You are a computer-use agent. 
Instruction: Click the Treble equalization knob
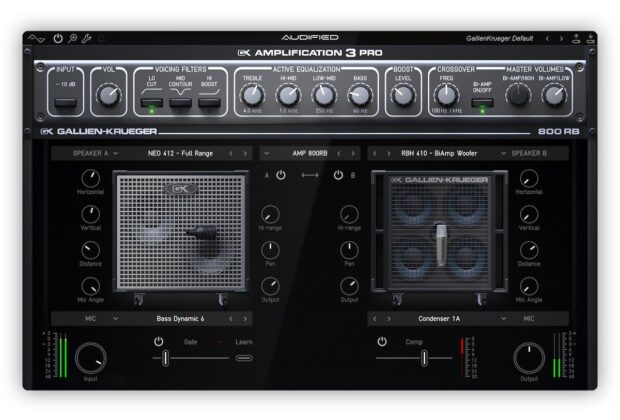click(250, 95)
